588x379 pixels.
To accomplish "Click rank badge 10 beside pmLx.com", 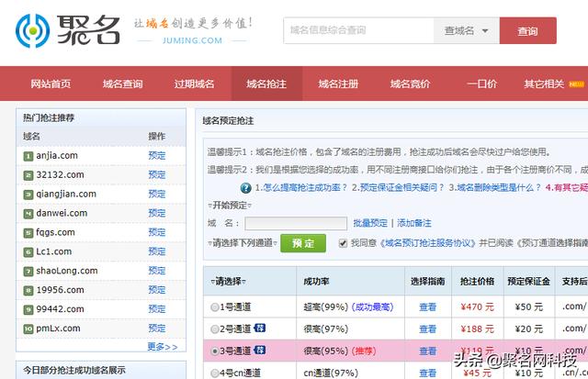I will pos(28,329).
